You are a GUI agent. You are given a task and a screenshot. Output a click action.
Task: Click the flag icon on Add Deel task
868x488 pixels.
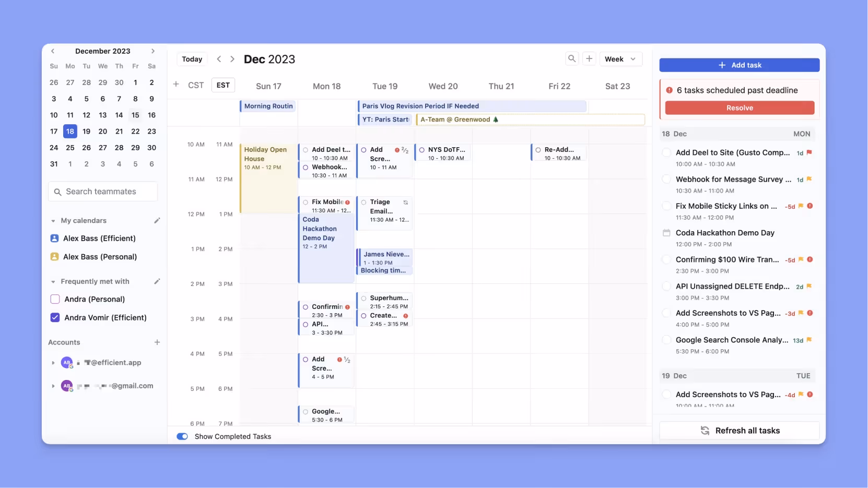(x=808, y=152)
